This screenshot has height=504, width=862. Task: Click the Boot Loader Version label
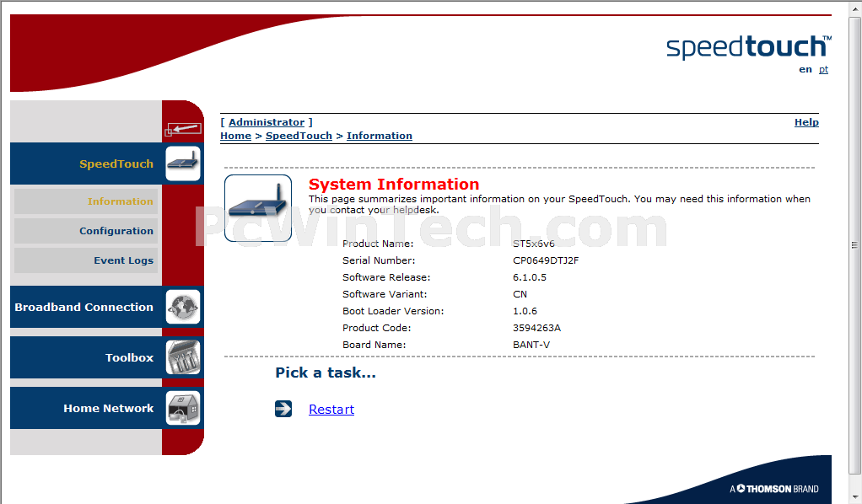393,311
